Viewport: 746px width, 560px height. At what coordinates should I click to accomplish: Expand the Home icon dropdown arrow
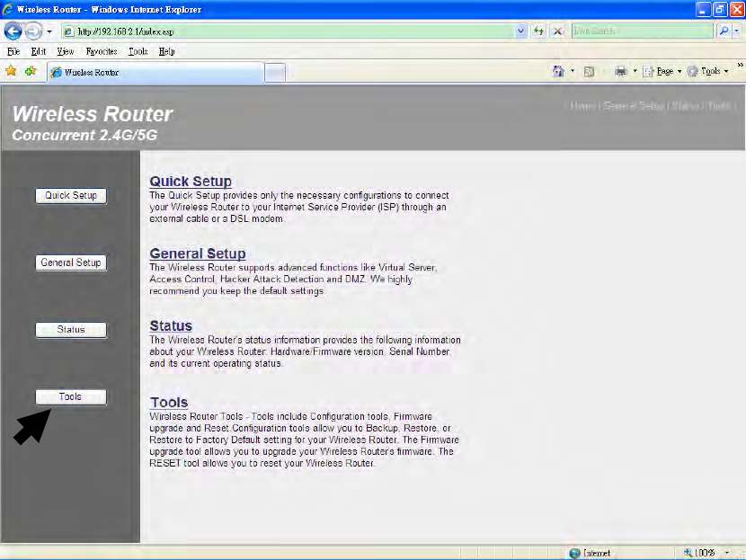tap(573, 71)
